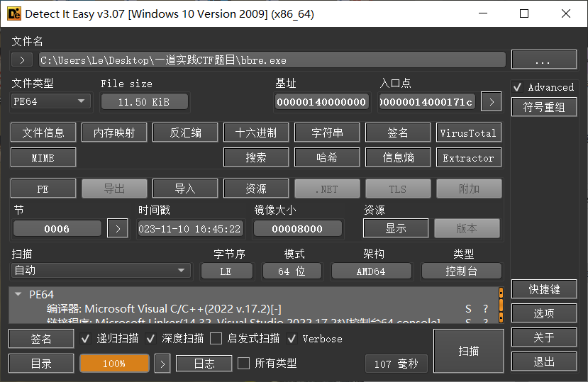The height and width of the screenshot is (382, 588).
Task: Click the entry point address field
Action: 427,101
